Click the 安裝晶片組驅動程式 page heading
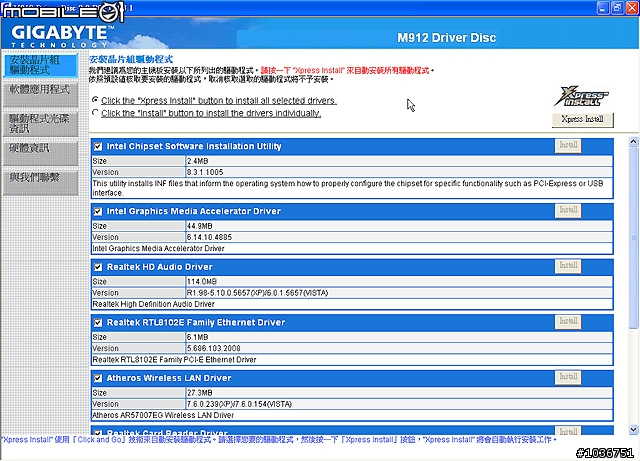Screen dimensions: 640x461 (x=131, y=59)
